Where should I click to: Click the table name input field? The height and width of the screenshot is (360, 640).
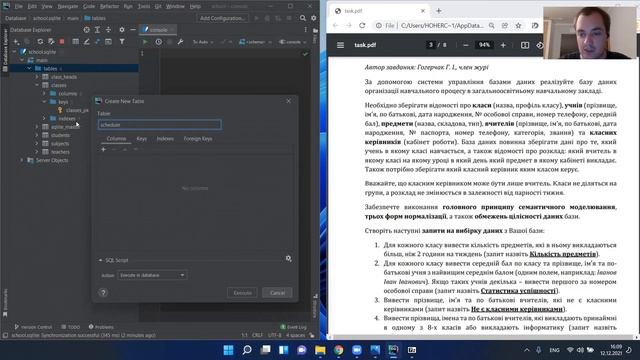click(x=160, y=124)
